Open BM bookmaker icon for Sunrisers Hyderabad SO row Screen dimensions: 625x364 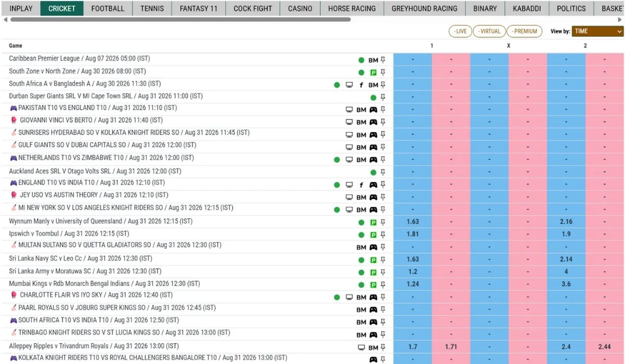coord(361,135)
